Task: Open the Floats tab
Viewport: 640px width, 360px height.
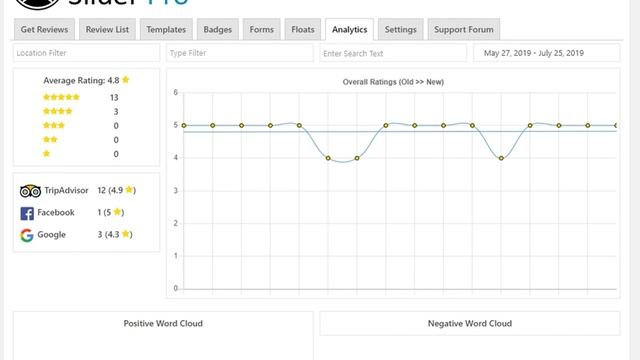Action: [x=303, y=29]
